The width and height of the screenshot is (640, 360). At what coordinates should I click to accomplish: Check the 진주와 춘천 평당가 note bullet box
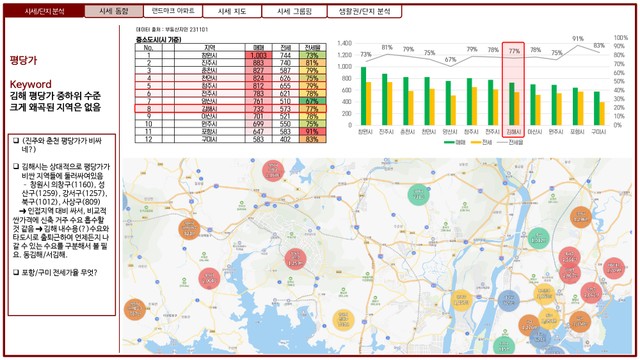pos(16,141)
